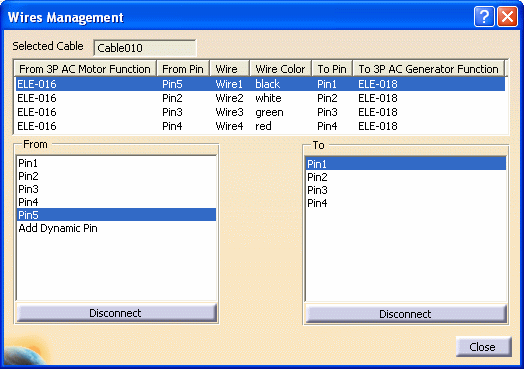This screenshot has width=524, height=369.
Task: Sort by From 3P AC Motor Function header
Action: (x=85, y=69)
